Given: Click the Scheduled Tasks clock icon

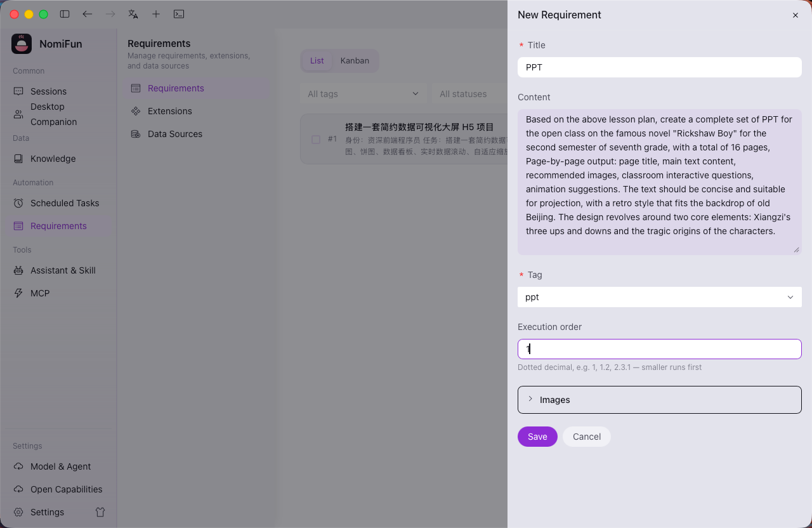Looking at the screenshot, I should click(x=18, y=203).
